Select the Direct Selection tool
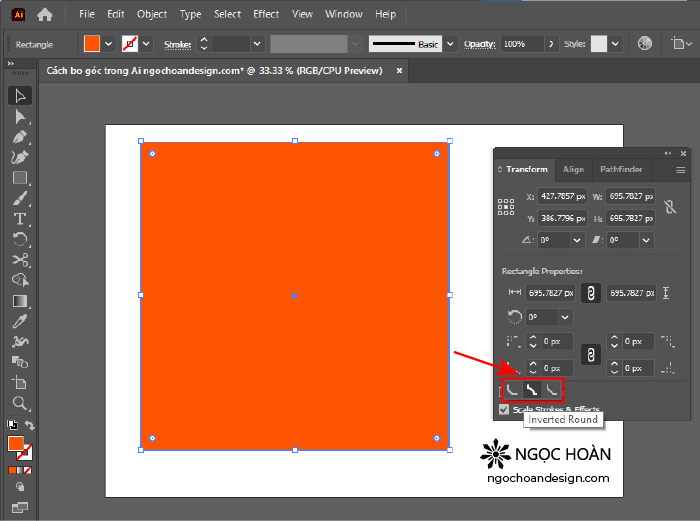This screenshot has height=521, width=700. [20, 116]
